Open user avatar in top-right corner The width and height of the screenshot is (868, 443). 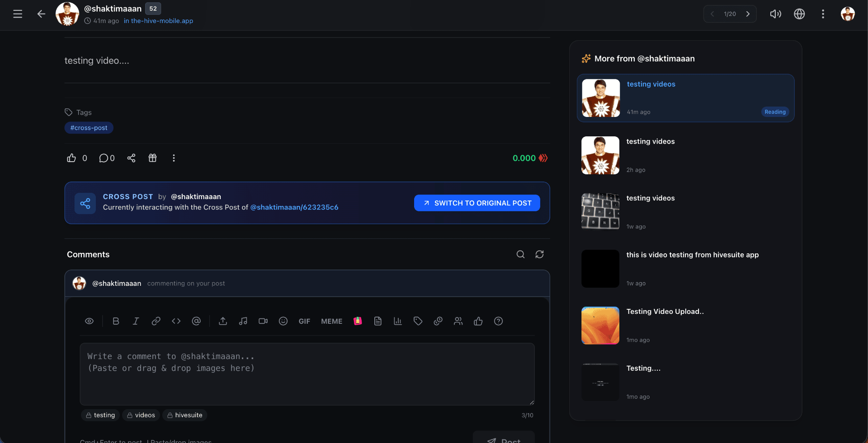click(848, 14)
